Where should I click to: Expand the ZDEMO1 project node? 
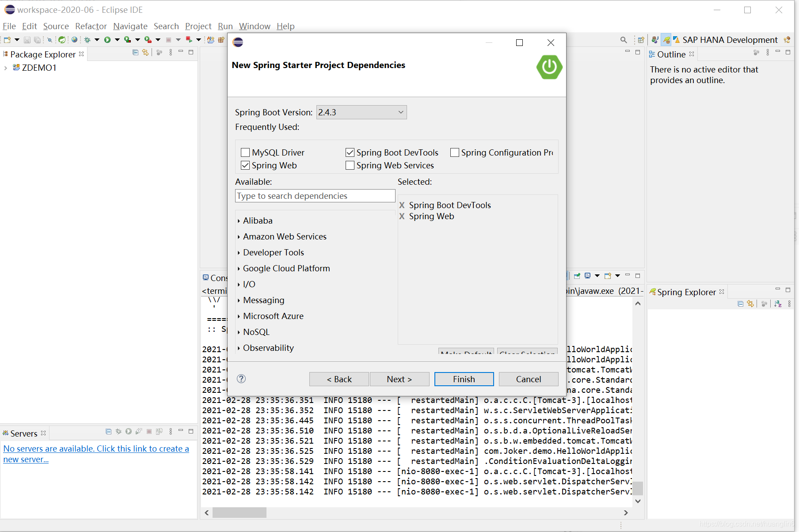[5, 68]
